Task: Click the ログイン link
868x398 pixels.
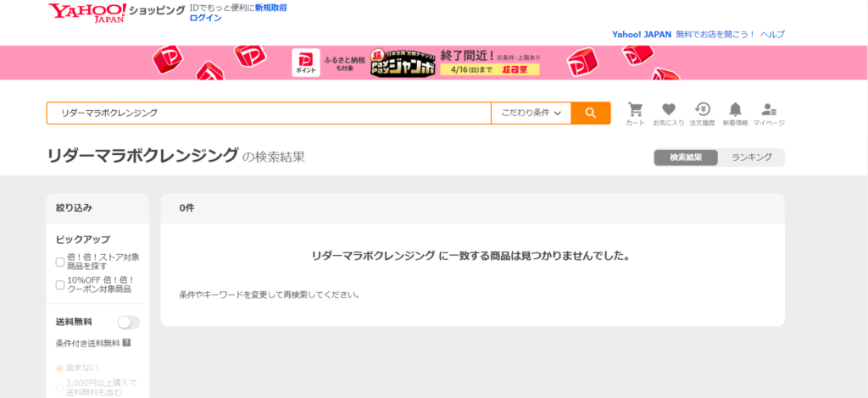Action: pos(206,18)
